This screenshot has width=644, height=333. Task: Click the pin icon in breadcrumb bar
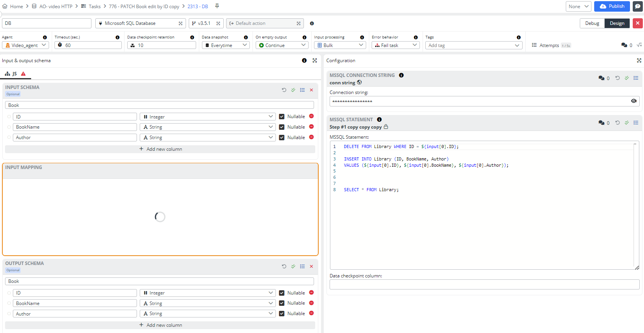(x=217, y=6)
